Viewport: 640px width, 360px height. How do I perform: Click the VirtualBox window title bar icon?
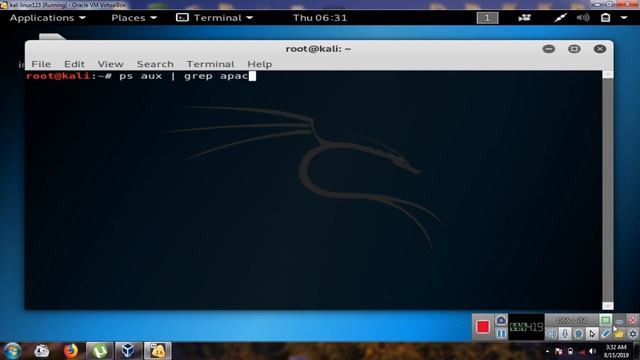point(4,5)
